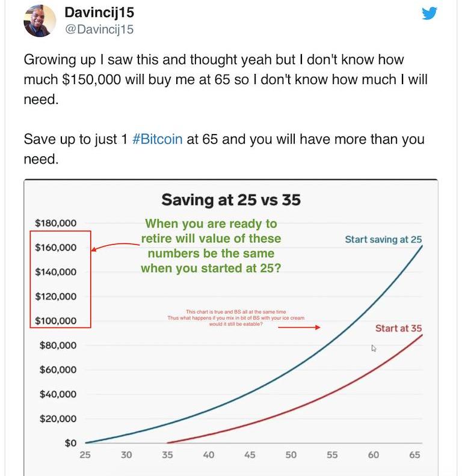Click the Start at 35 label
The height and width of the screenshot is (476, 462).
(x=398, y=328)
